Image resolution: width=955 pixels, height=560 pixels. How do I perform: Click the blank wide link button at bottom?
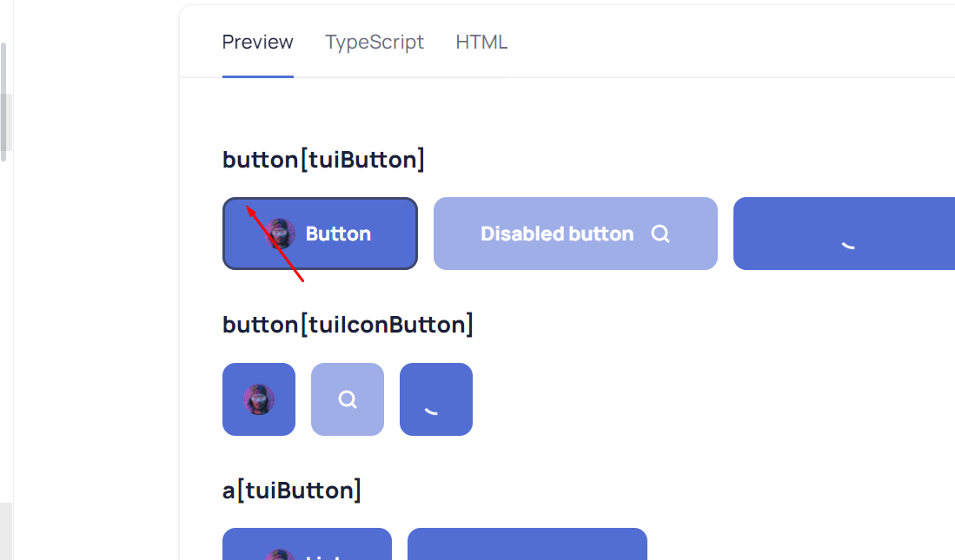pos(527,545)
